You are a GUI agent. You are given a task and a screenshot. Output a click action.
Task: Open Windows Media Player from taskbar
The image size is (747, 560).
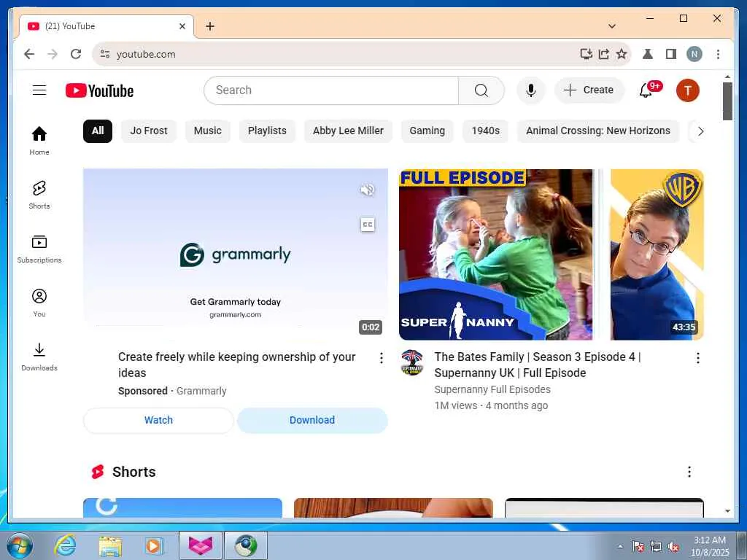pos(153,546)
